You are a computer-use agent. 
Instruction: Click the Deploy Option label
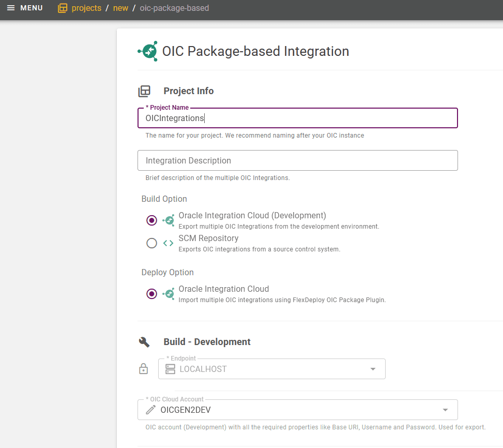(167, 273)
